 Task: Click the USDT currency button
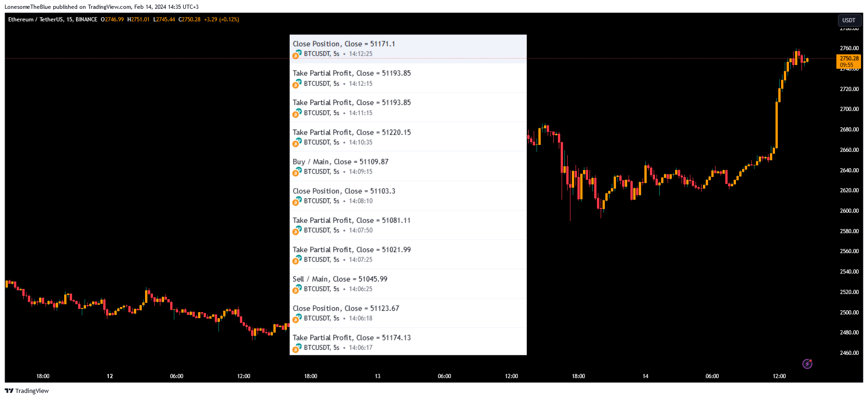pyautogui.click(x=849, y=20)
